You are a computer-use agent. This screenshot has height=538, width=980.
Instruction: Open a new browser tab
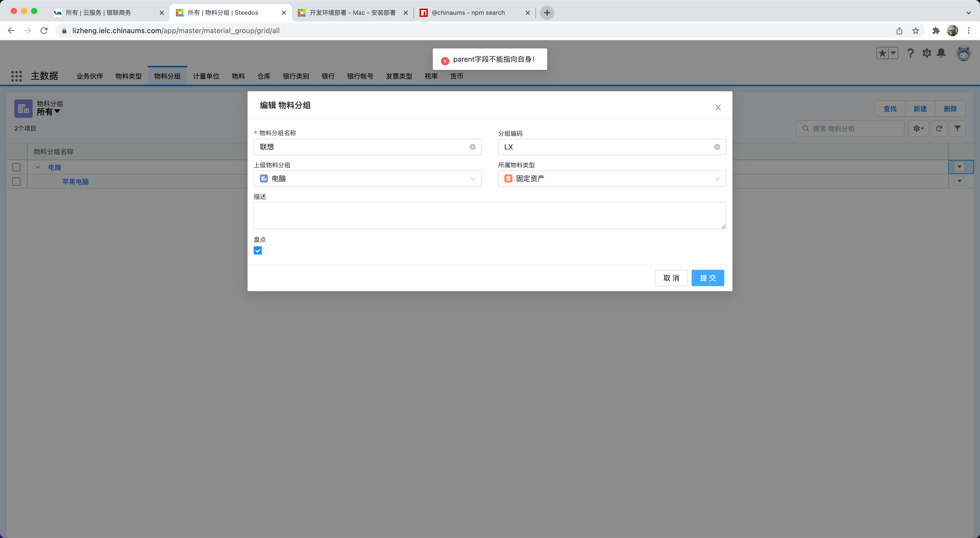547,12
